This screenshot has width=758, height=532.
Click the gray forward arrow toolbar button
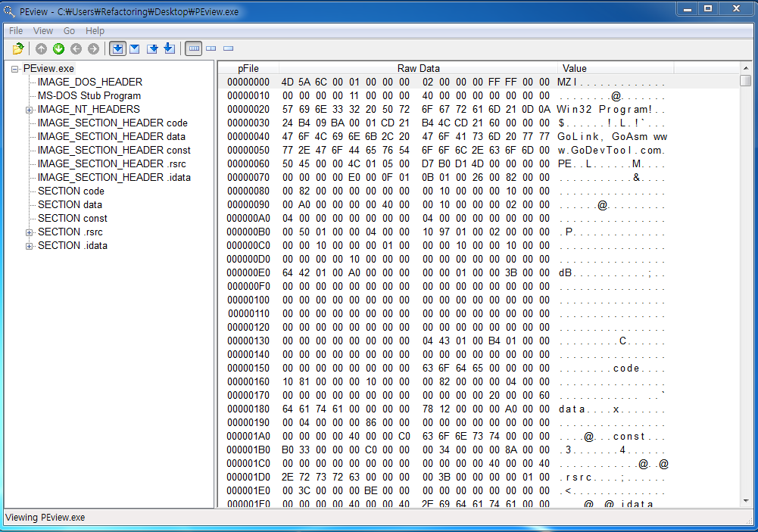(93, 48)
